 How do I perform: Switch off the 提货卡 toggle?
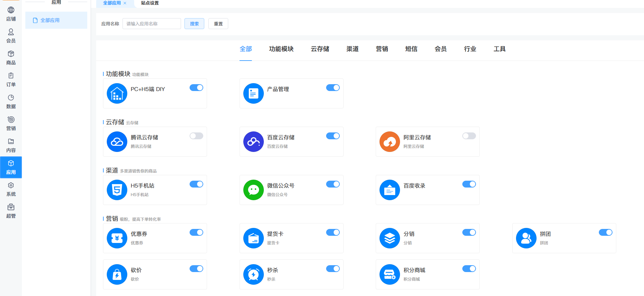click(x=333, y=232)
